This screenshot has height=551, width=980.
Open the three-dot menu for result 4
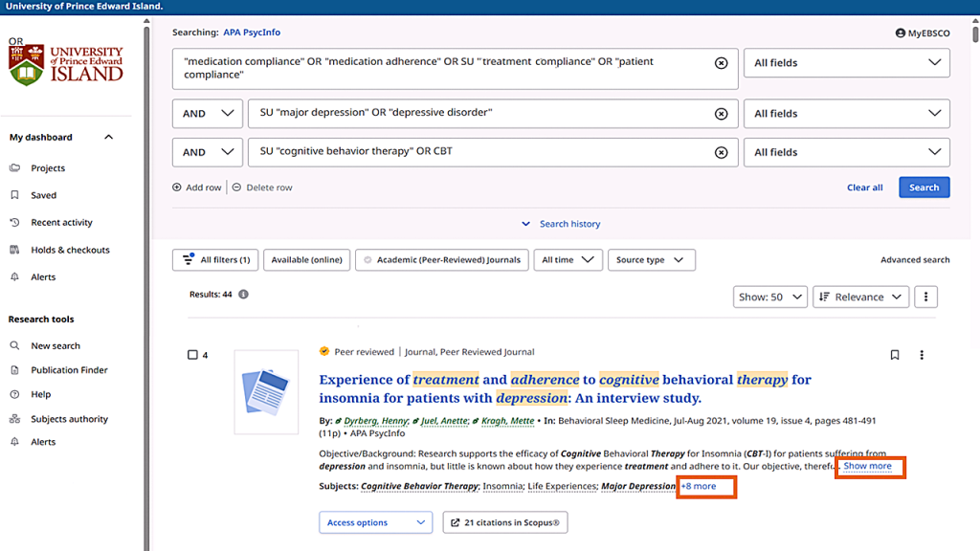(922, 355)
